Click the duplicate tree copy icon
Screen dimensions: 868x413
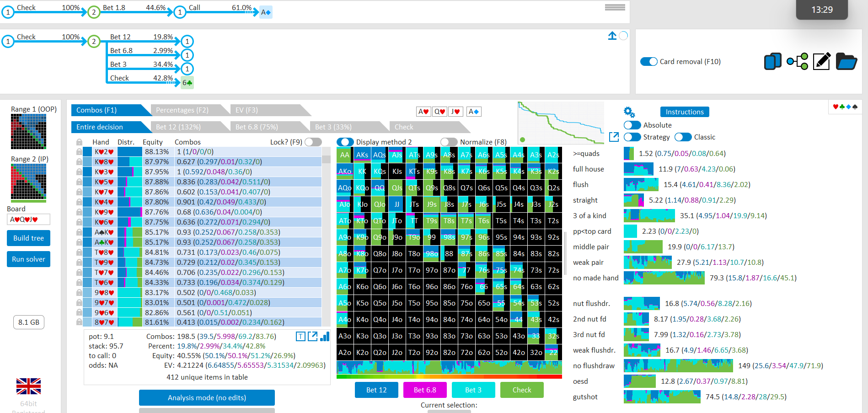click(x=773, y=61)
